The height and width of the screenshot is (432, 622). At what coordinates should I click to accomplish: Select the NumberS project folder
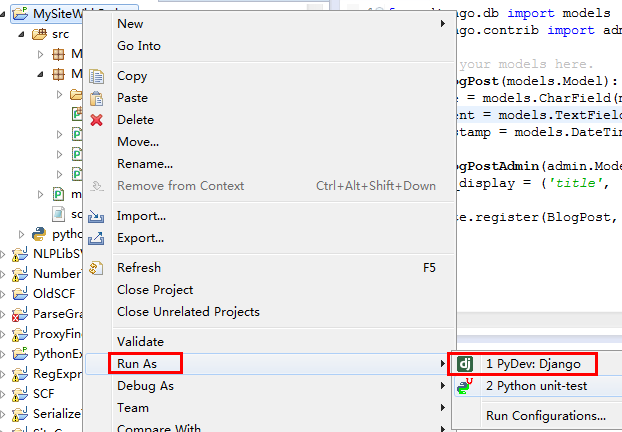55,273
